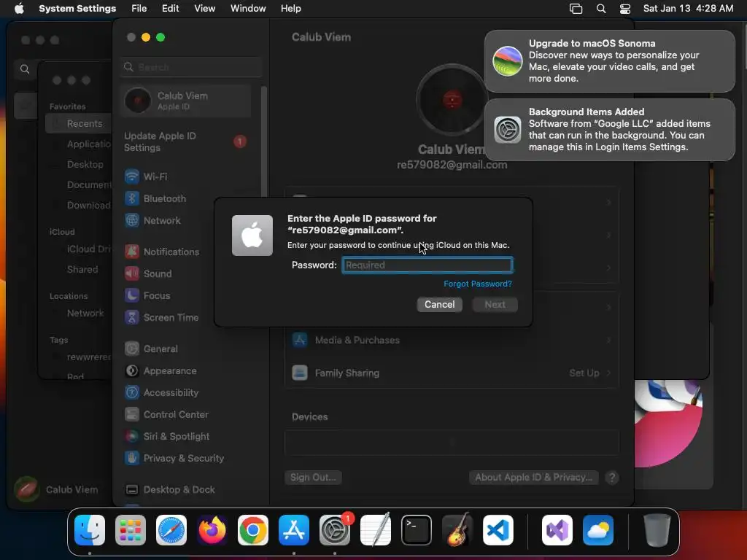This screenshot has height=560, width=747.
Task: Click System Settings icon in Dock
Action: 335,530
